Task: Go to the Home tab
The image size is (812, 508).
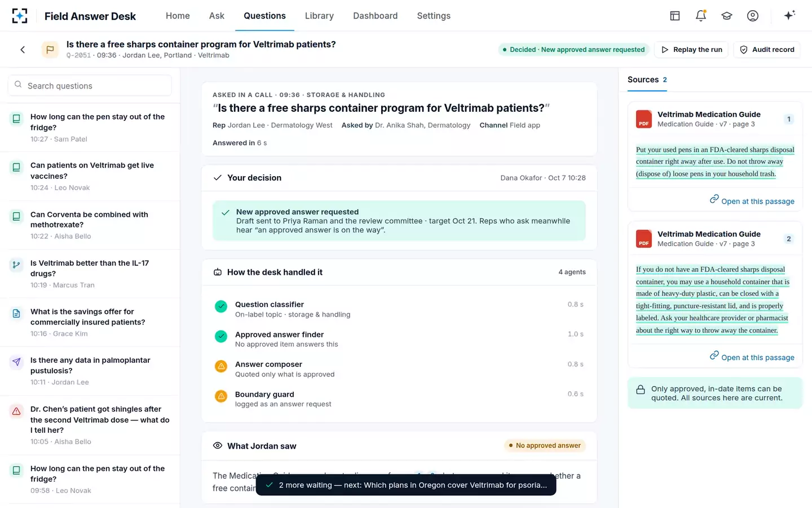Action: [178, 16]
